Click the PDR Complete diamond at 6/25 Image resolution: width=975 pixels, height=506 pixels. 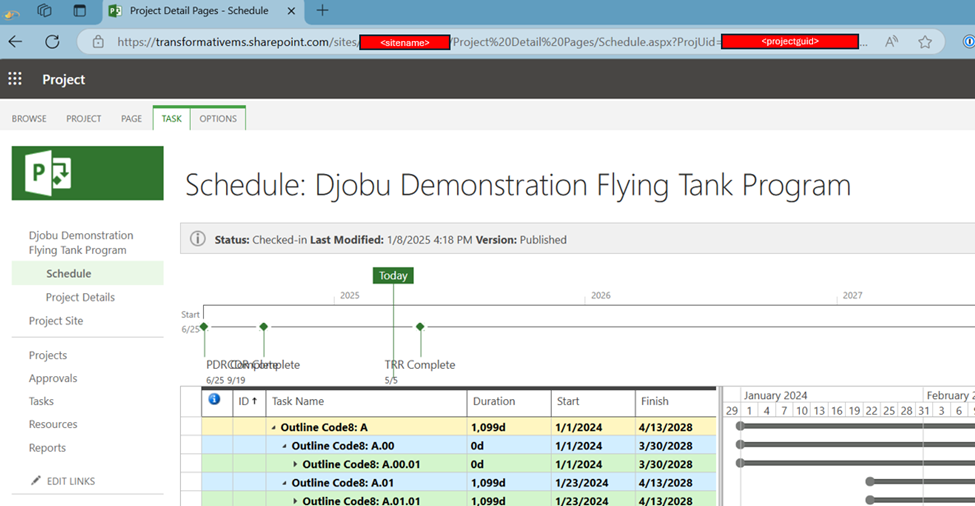click(204, 326)
